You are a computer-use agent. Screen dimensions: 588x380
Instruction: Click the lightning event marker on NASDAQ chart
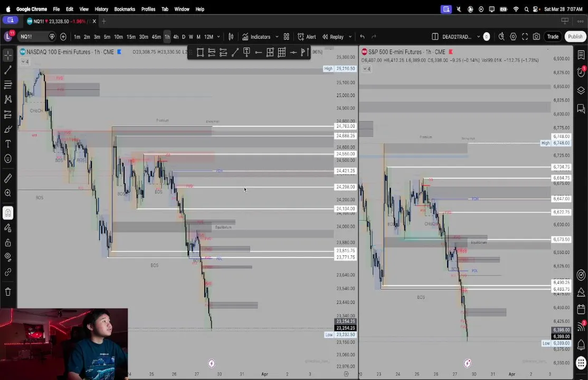[212, 363]
